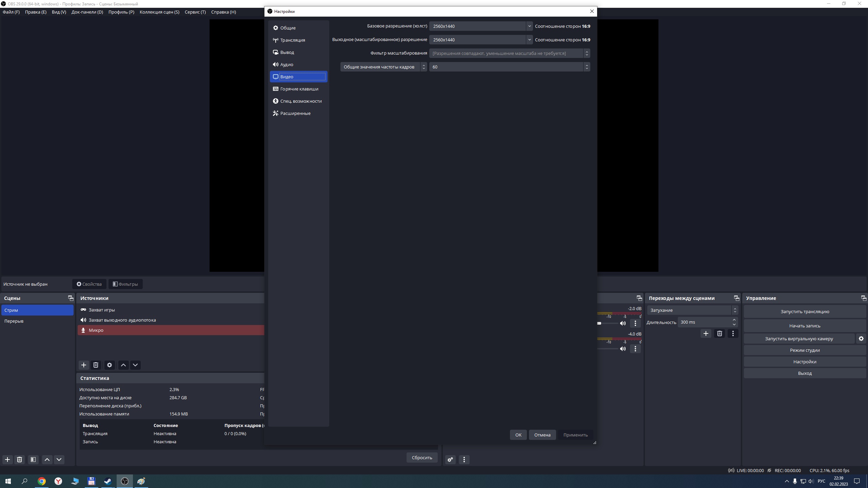Open the Затухание transition dropdown
The image size is (868, 488).
click(x=692, y=310)
